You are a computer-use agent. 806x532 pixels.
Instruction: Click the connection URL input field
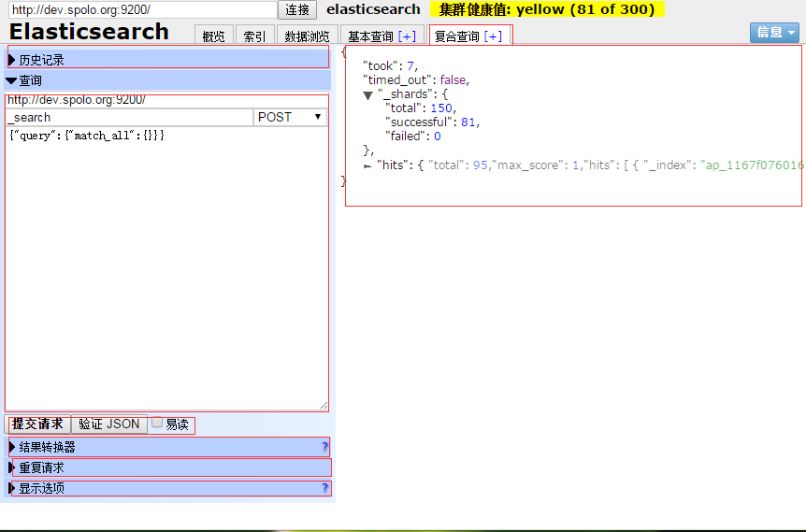[143, 9]
